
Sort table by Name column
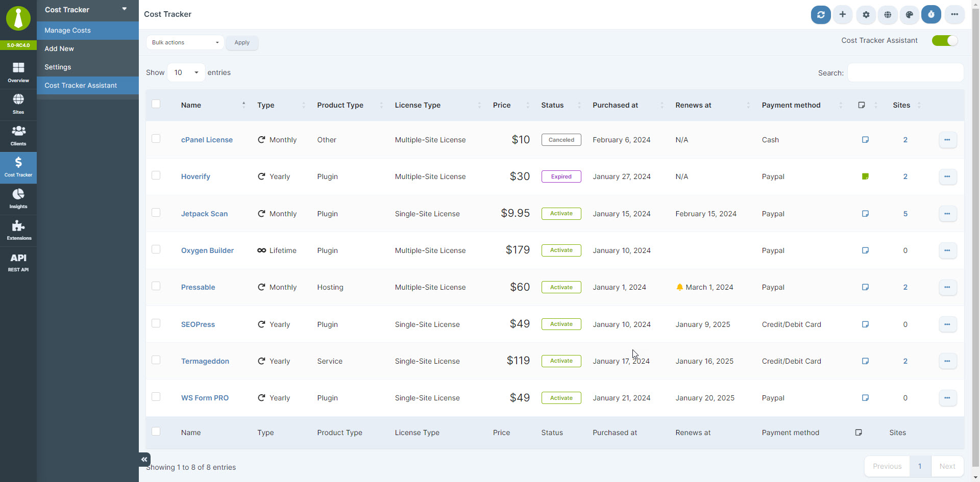pyautogui.click(x=212, y=105)
